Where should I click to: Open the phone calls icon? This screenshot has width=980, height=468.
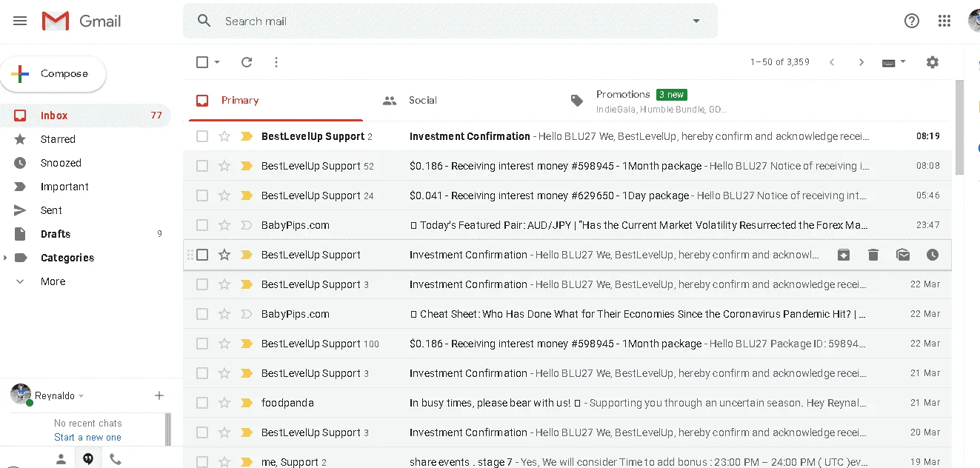[x=115, y=459]
